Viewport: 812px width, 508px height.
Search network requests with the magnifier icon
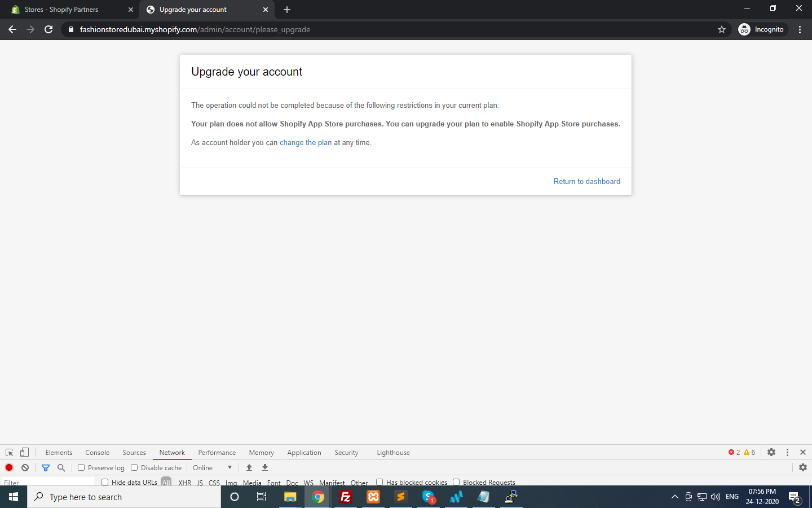coord(61,467)
